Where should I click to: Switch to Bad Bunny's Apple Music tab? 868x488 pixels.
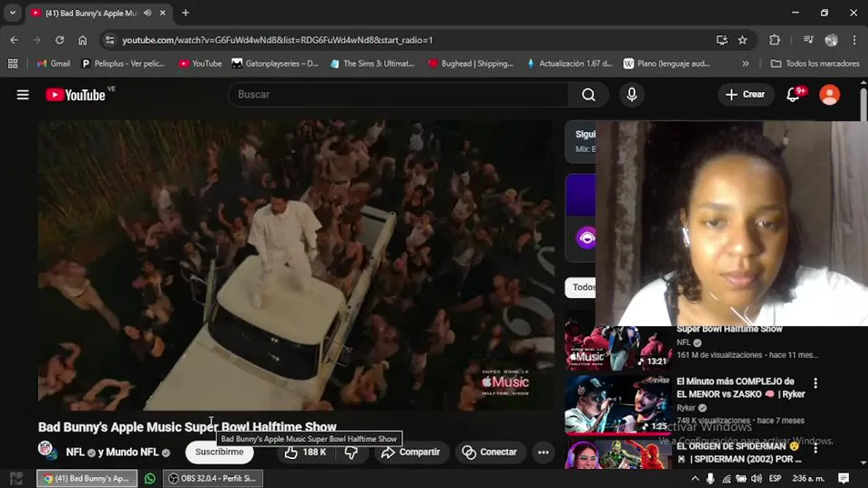click(92, 13)
